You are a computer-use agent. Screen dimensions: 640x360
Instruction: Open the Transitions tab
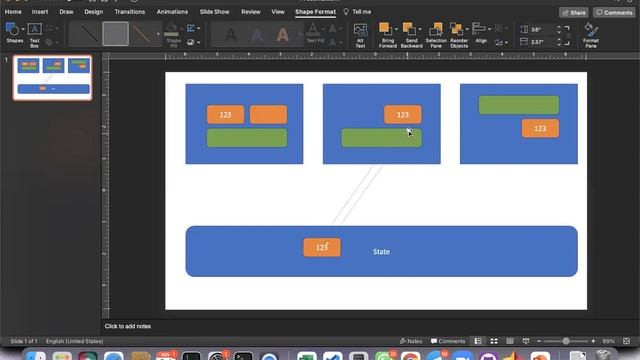coord(130,12)
